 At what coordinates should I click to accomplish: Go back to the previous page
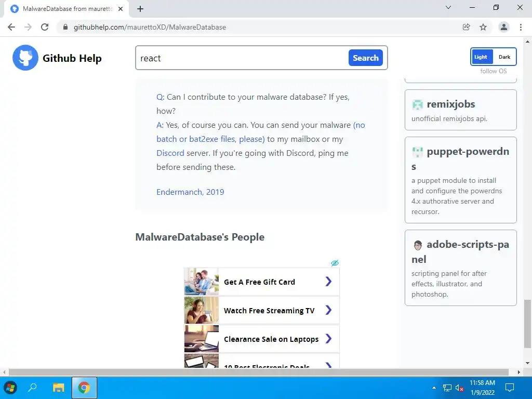[x=11, y=27]
